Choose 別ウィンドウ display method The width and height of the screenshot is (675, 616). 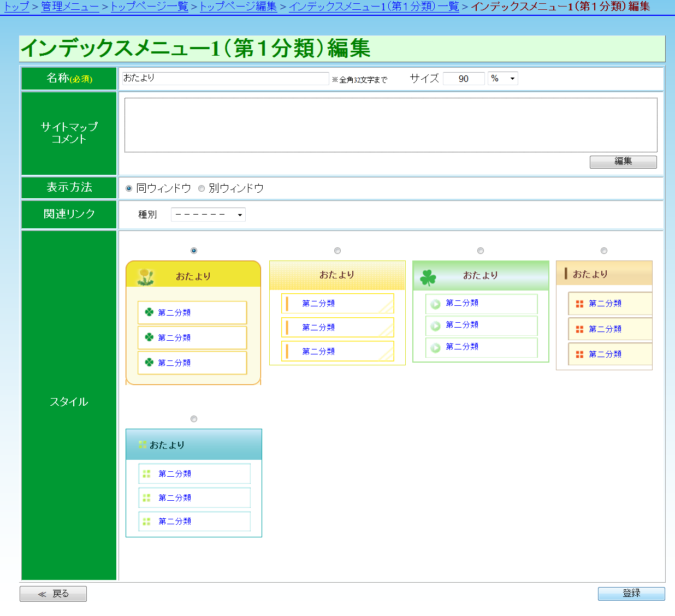pos(202,188)
